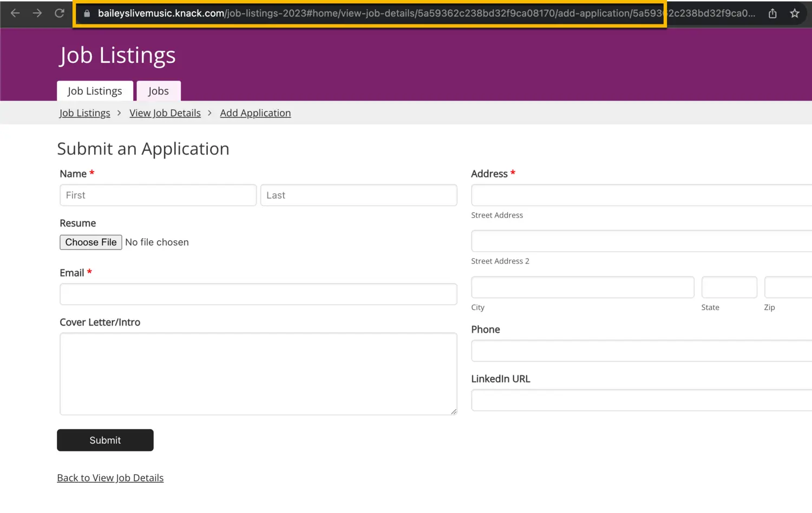Click into the Cover Letter/Intro text area
Image resolution: width=812 pixels, height=513 pixels.
point(258,374)
